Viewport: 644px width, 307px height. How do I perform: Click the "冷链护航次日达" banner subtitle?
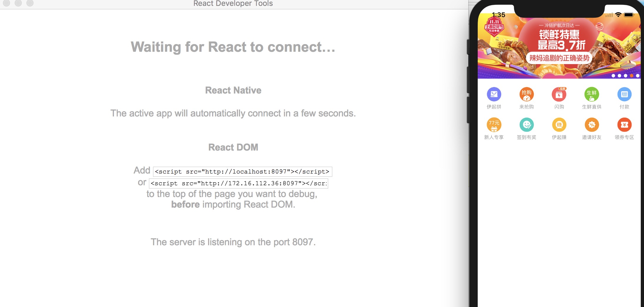559,25
